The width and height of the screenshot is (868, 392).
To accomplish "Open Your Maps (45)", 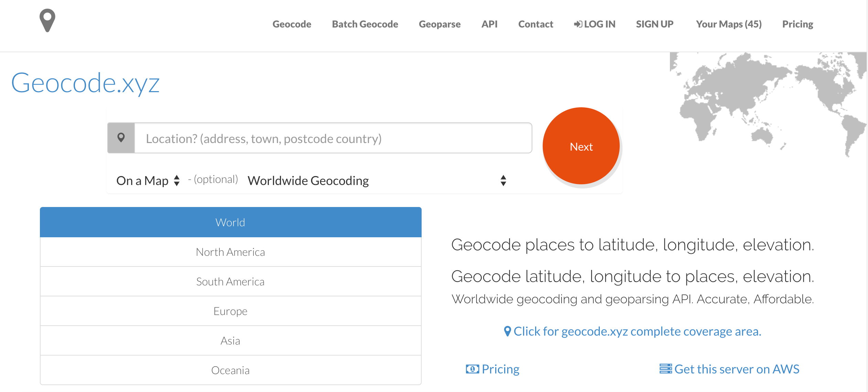I will (729, 24).
